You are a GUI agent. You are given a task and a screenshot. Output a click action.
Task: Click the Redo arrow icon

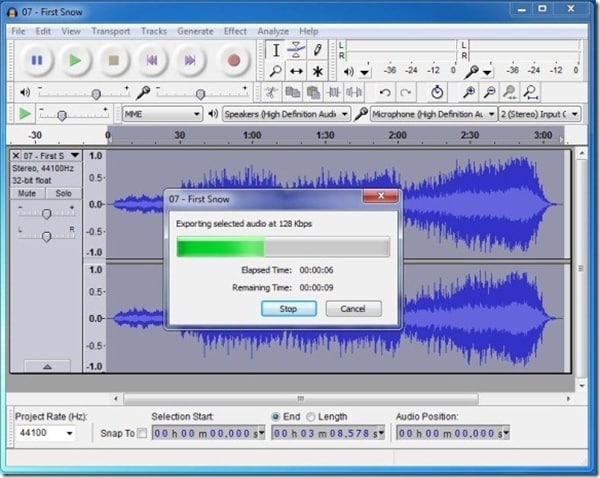[406, 92]
